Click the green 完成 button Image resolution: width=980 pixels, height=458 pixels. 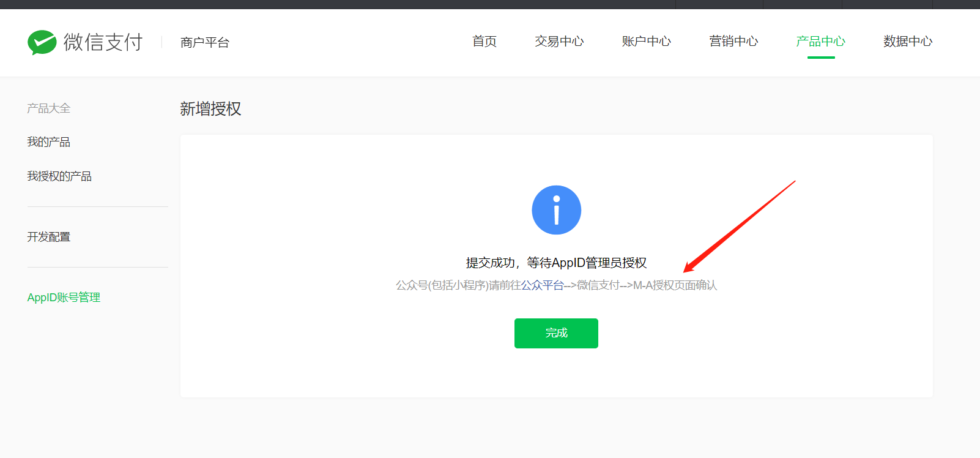click(x=556, y=333)
